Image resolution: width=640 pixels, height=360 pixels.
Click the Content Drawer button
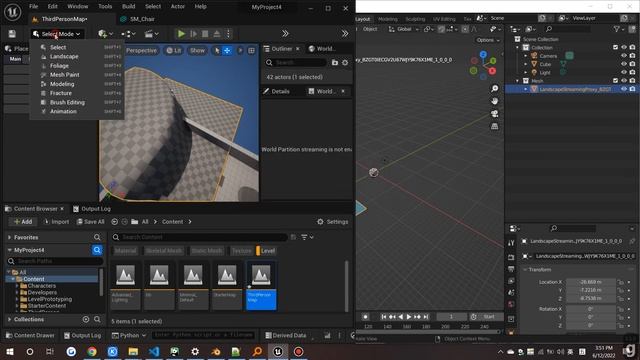click(30, 336)
